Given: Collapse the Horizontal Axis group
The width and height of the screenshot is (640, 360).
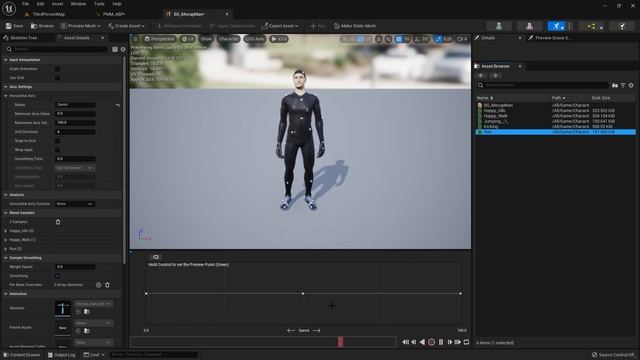Looking at the screenshot, I should pos(6,96).
